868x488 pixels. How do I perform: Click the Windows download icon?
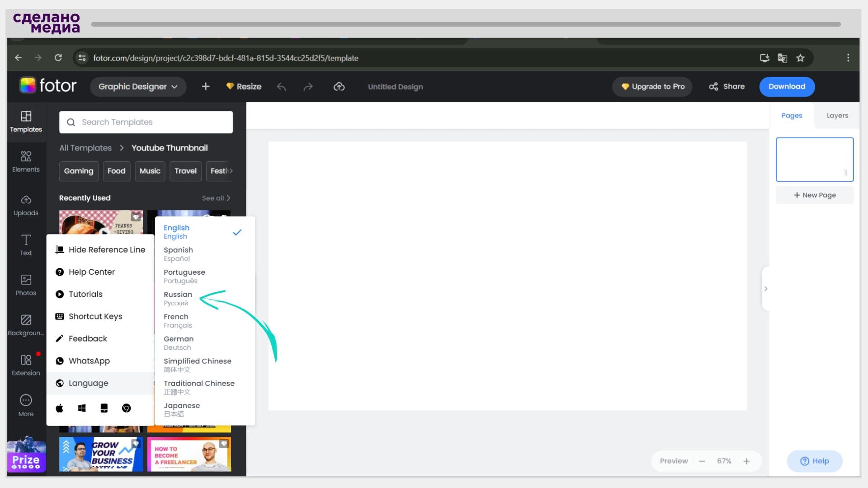tap(82, 408)
